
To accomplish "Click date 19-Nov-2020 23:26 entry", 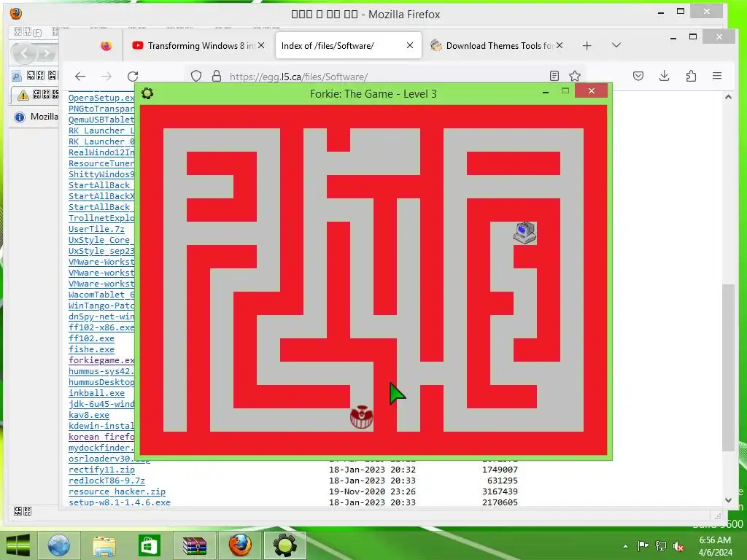I will pos(372,491).
